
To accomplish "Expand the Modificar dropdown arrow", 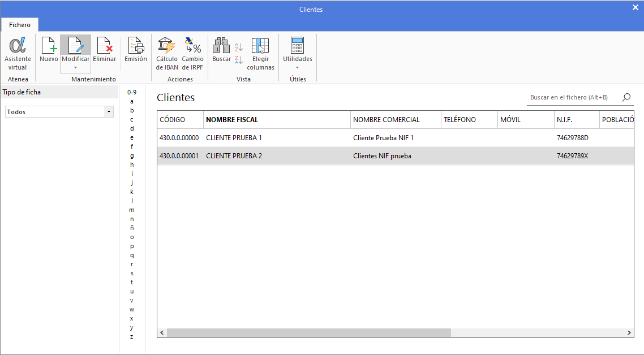I will coord(75,68).
